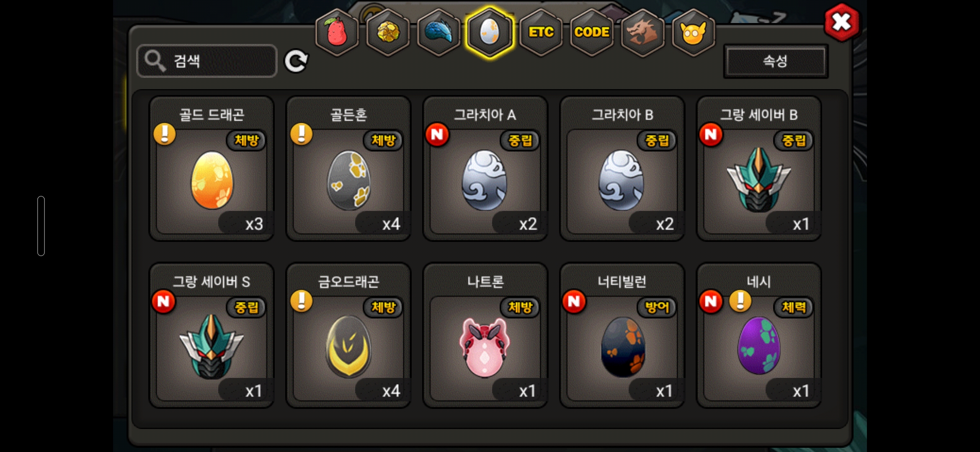Open the fruit food category tab
Viewport: 980px width, 452px height.
tap(337, 33)
